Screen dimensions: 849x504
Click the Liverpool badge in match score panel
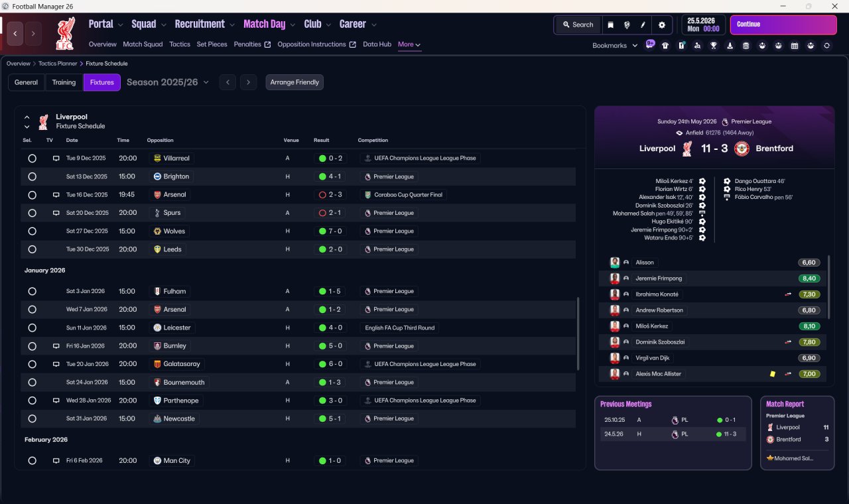tap(686, 149)
